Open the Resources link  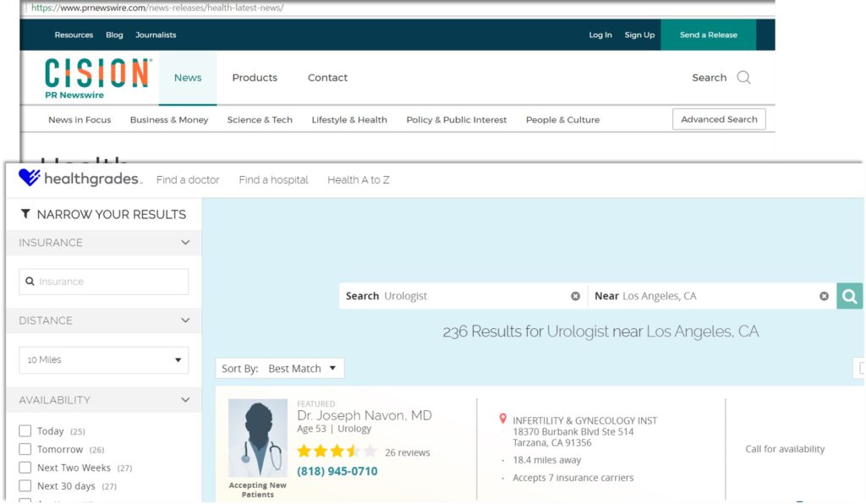(74, 35)
